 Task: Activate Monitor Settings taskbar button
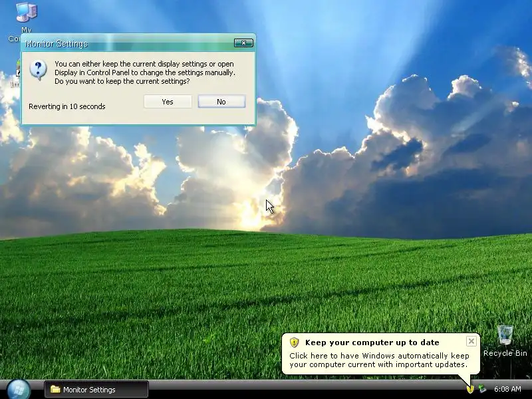point(96,390)
